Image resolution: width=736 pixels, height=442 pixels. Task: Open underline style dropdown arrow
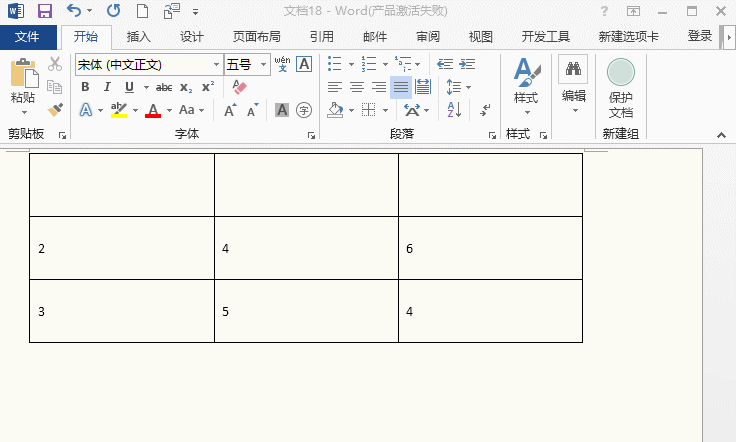point(146,87)
